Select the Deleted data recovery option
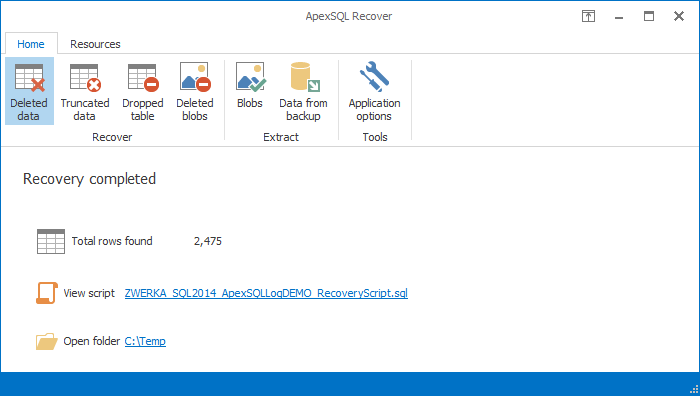 29,91
